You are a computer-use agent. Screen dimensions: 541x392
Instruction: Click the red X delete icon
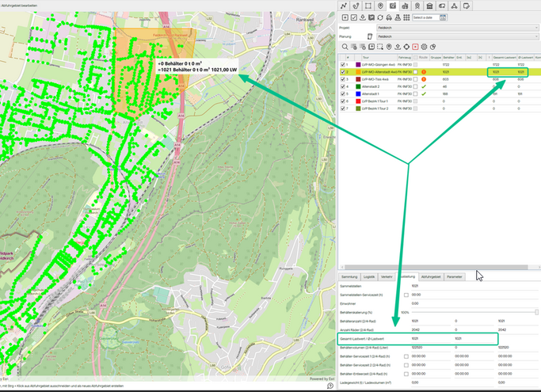tap(415, 47)
